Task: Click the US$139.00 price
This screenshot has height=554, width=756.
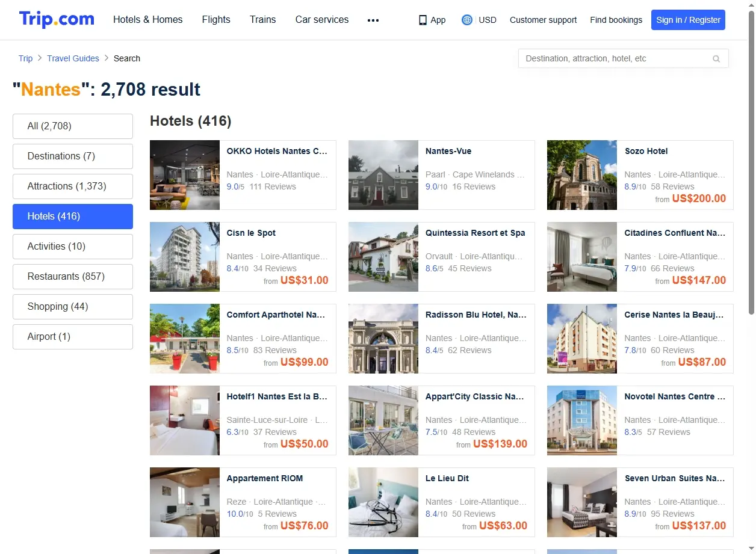Action: pyautogui.click(x=500, y=444)
